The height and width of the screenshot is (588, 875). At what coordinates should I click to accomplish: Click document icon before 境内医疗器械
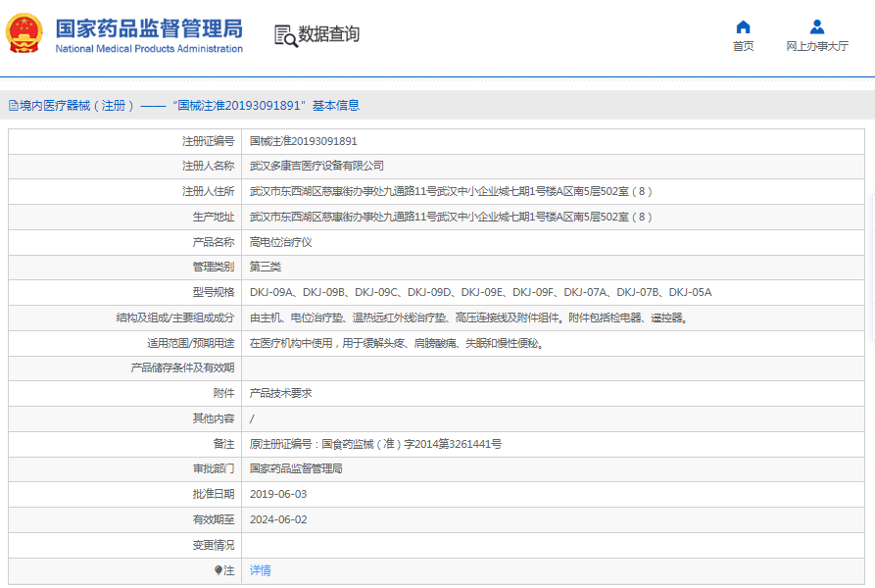coord(14,106)
